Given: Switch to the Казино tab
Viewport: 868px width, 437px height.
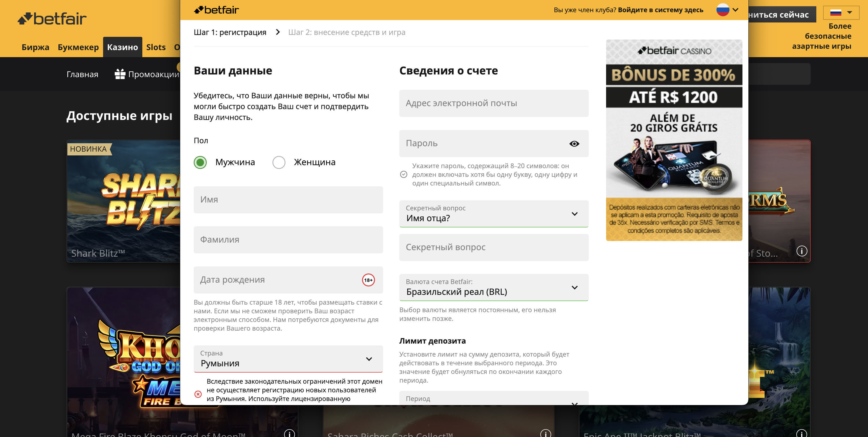Looking at the screenshot, I should pyautogui.click(x=122, y=47).
